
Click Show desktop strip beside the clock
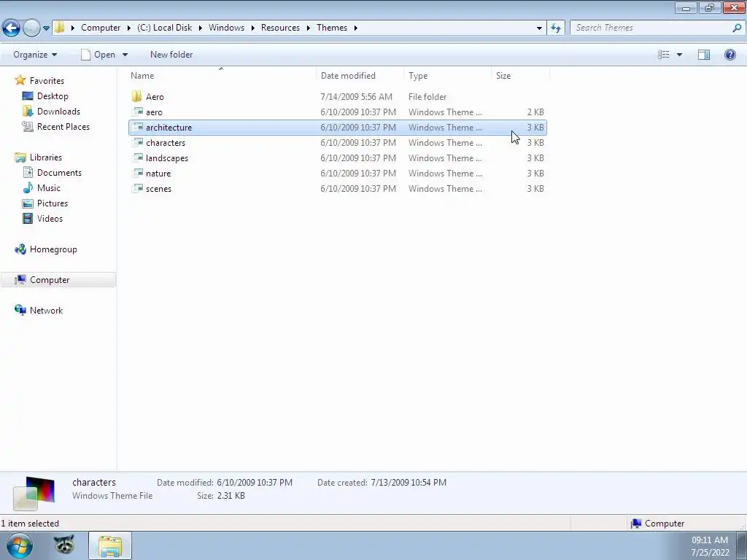[741, 545]
